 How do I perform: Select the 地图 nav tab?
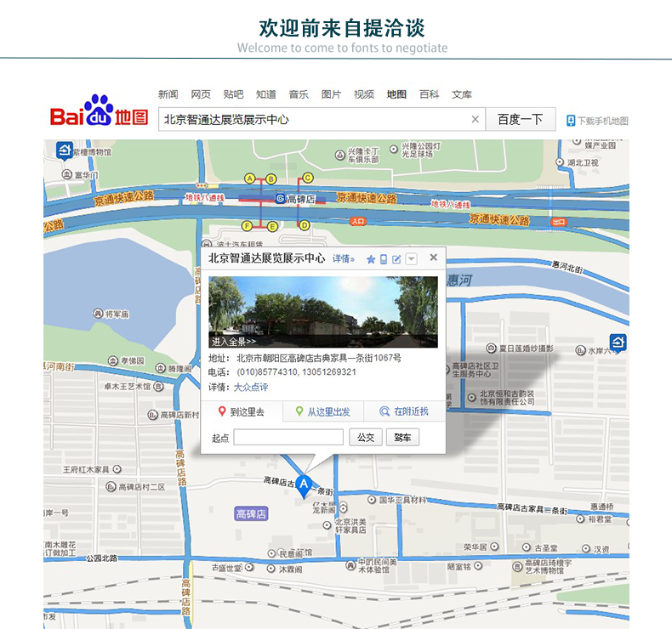coord(396,94)
